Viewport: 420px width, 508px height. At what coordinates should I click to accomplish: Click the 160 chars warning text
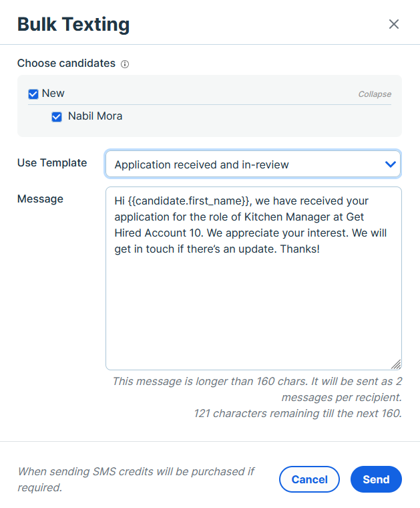click(257, 389)
